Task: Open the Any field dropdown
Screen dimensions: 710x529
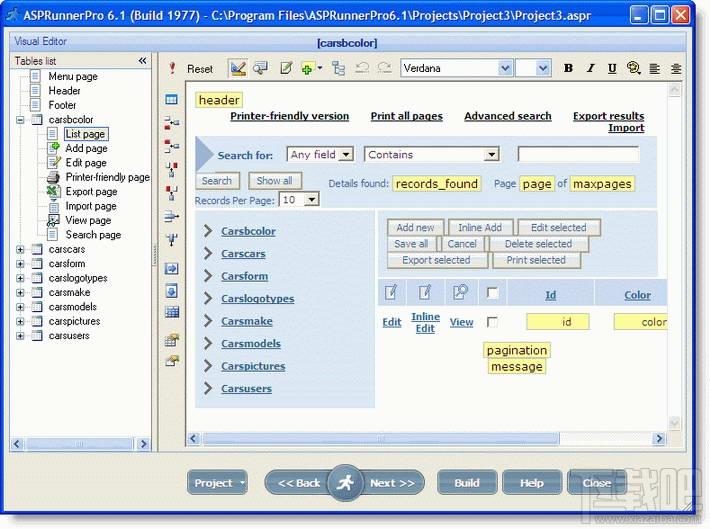Action: (345, 154)
